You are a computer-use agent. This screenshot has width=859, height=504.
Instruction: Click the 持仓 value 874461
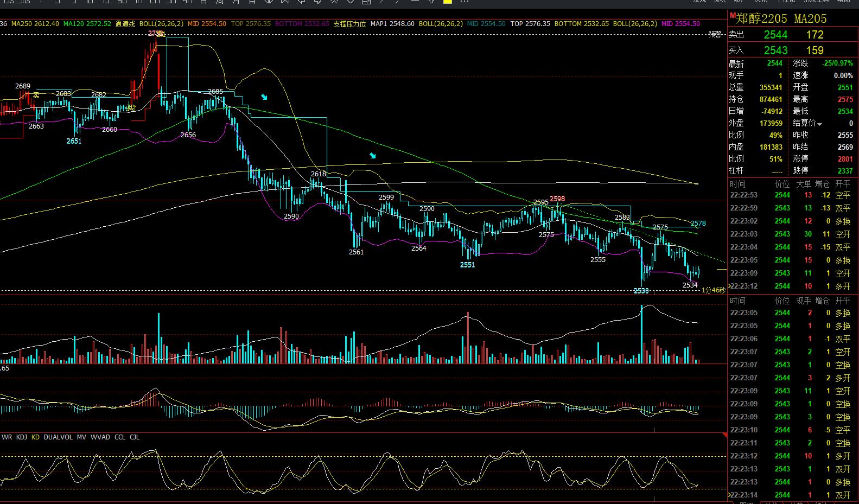click(771, 99)
